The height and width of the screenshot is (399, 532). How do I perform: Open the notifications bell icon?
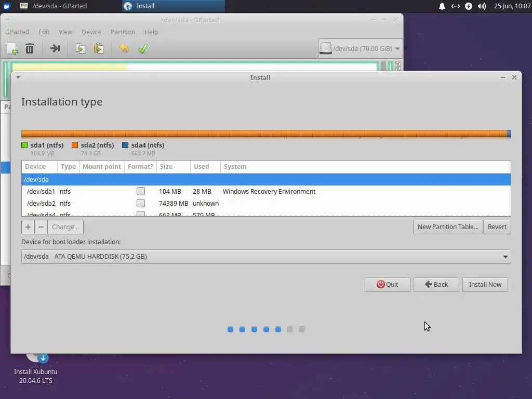click(x=442, y=6)
